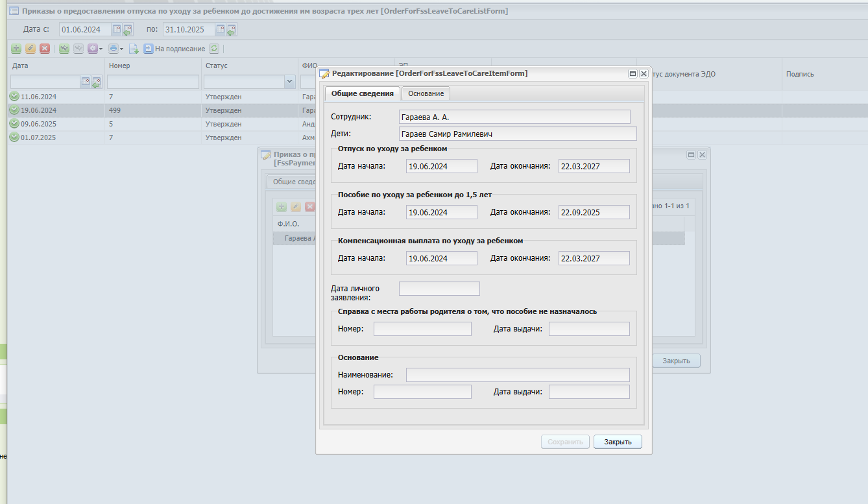
Task: Maximize the background Приказ window
Action: [691, 155]
